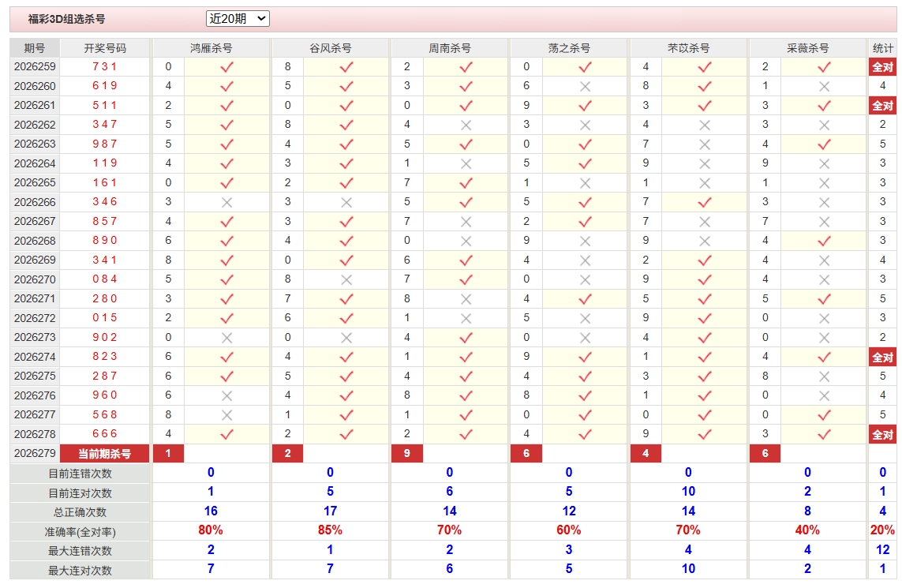Click the 谷风杀号 cross mark in row 2026270
The height and width of the screenshot is (588, 902).
pyautogui.click(x=346, y=280)
